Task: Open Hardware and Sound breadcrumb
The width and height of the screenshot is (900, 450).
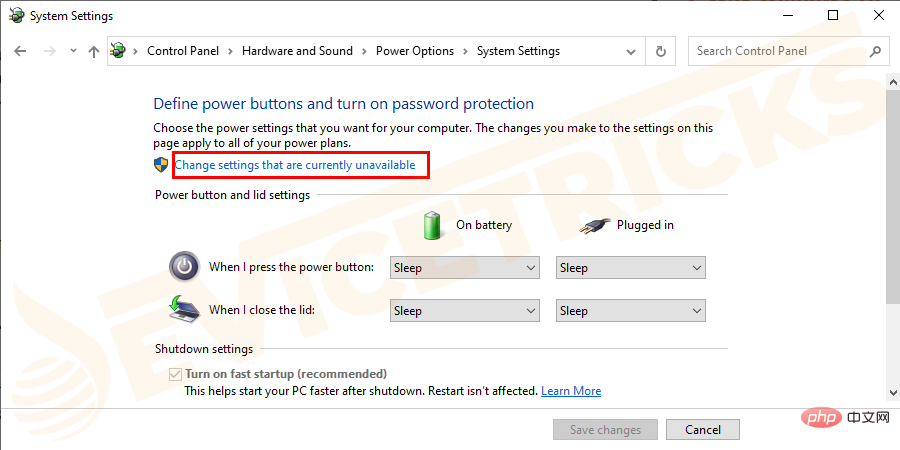Action: [297, 51]
